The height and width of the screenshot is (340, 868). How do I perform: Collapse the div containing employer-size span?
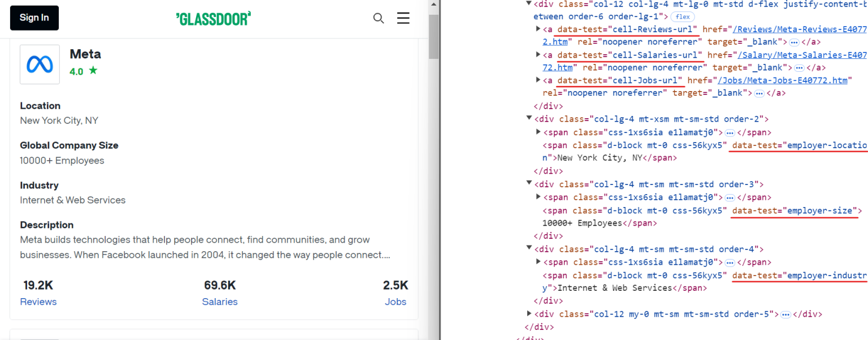pos(528,184)
